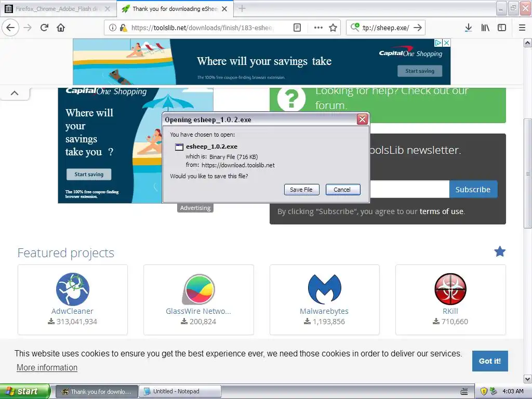
Task: Click the page scrollbar down arrow
Action: click(x=528, y=379)
